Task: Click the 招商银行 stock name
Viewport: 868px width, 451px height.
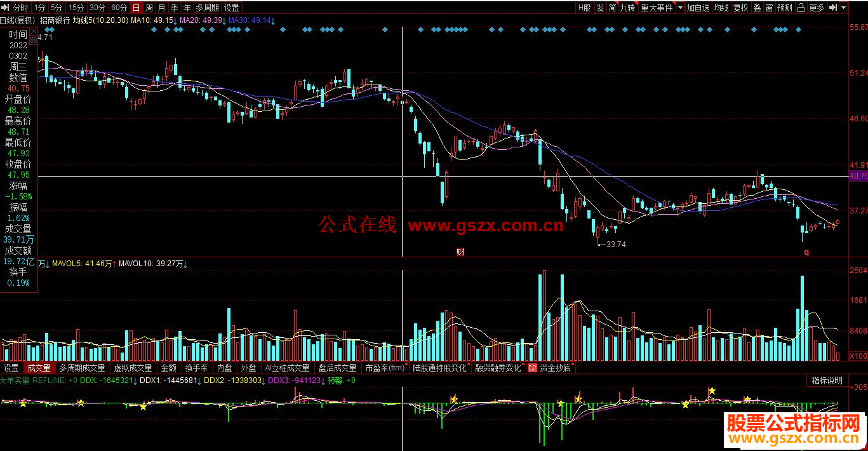Action: tap(55, 20)
